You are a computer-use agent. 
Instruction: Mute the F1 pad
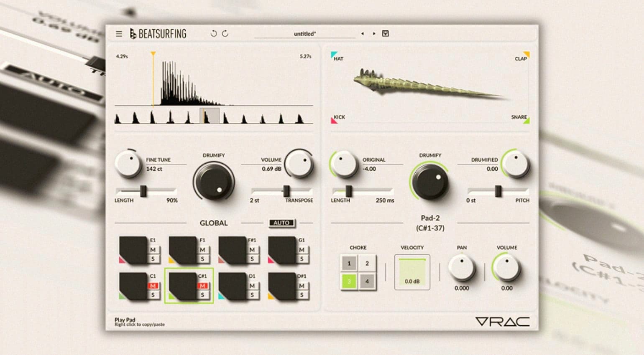[x=203, y=250]
